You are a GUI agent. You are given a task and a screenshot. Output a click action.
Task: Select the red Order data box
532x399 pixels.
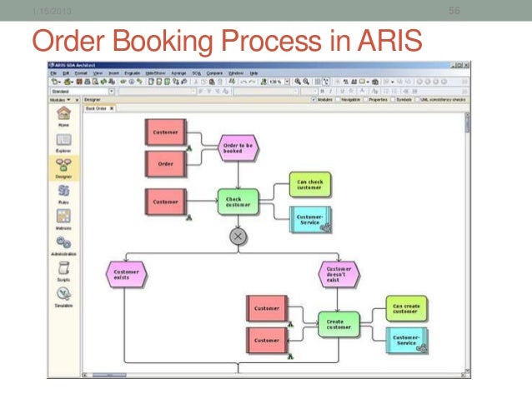pos(166,164)
